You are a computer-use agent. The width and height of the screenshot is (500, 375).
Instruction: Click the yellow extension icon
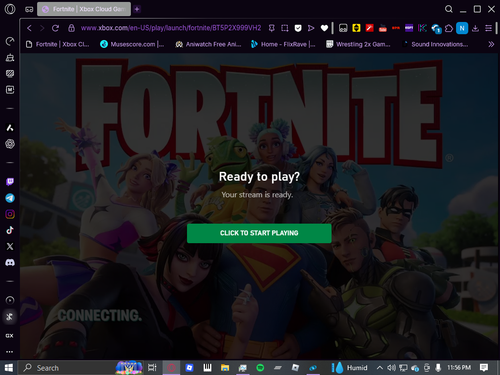pyautogui.click(x=356, y=28)
